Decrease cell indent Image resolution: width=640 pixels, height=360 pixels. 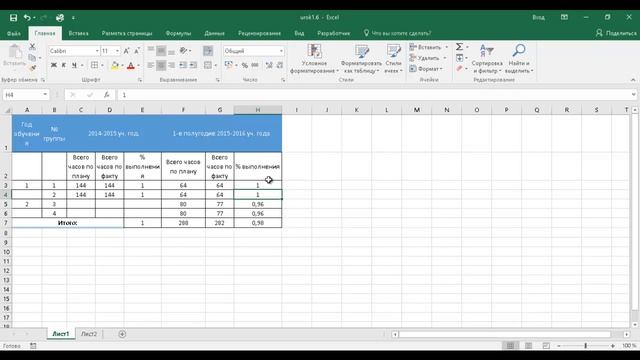183,65
